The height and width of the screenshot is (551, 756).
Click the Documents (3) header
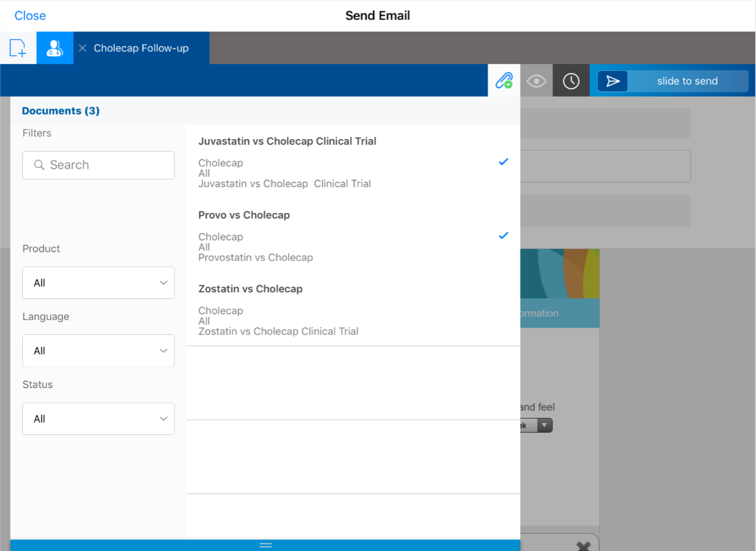click(x=61, y=111)
